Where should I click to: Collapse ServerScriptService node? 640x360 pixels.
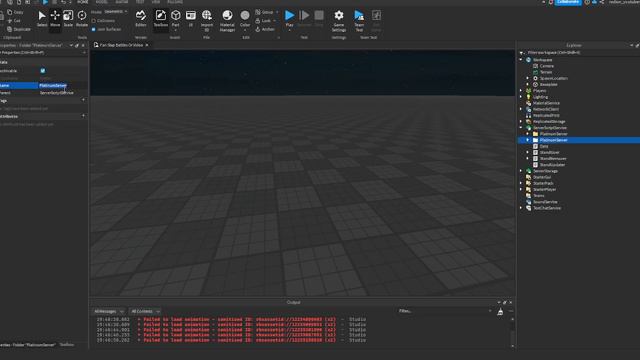(x=521, y=128)
